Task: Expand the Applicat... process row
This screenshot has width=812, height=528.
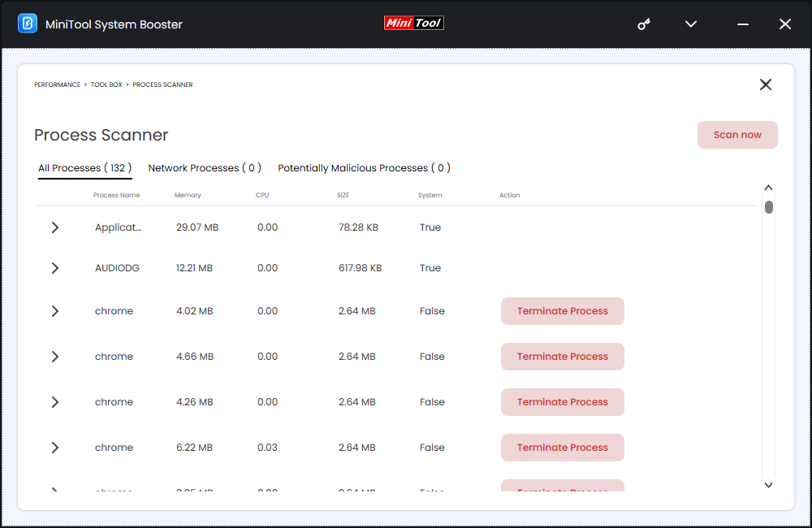Action: 55,227
